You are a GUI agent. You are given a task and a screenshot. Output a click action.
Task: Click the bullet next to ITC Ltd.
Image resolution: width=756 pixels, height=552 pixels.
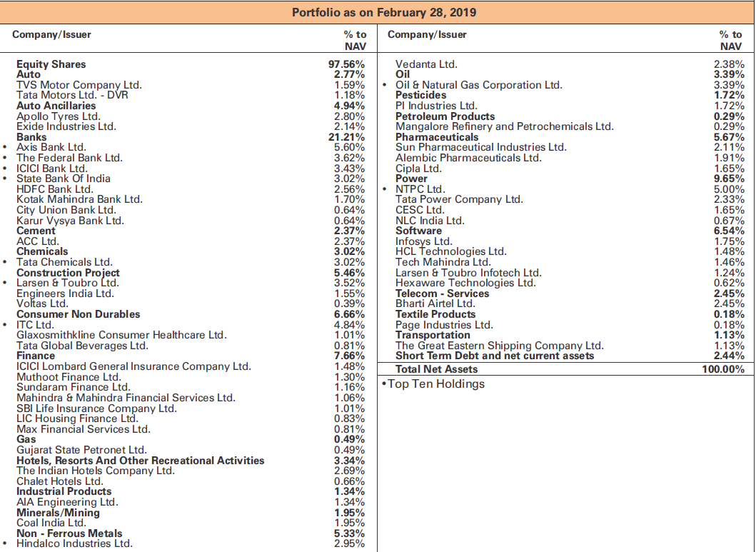pos(6,325)
